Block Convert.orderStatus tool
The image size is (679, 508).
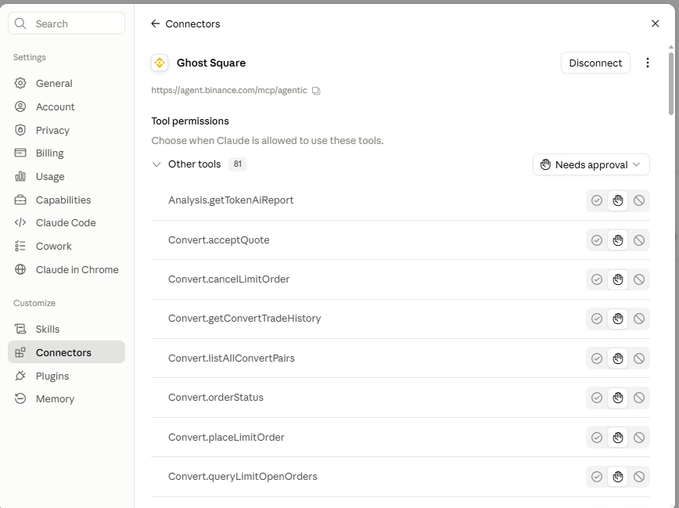(x=639, y=398)
